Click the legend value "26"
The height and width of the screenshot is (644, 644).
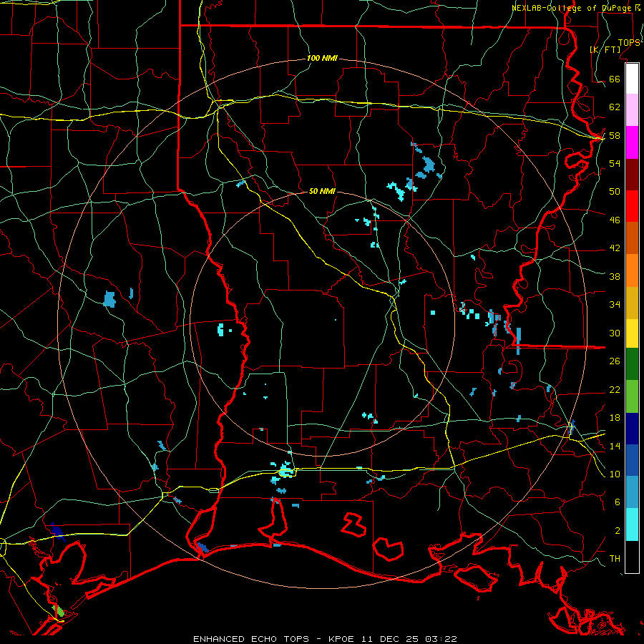615,361
